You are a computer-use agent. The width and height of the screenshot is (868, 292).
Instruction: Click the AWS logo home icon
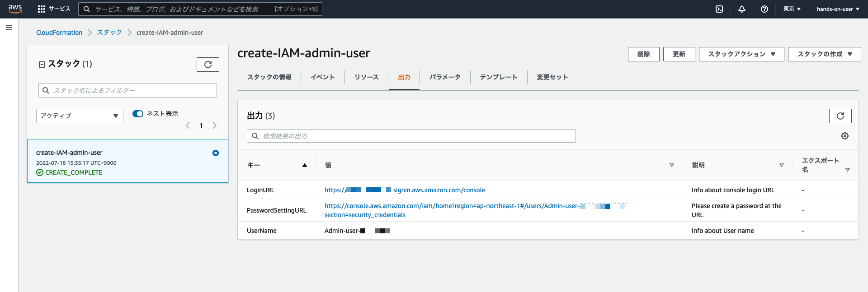click(15, 9)
